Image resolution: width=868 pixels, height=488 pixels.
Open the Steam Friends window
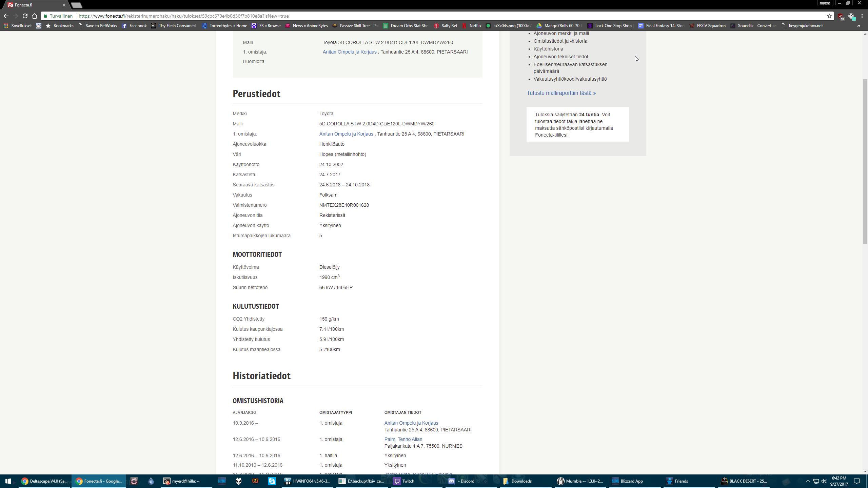(690, 481)
